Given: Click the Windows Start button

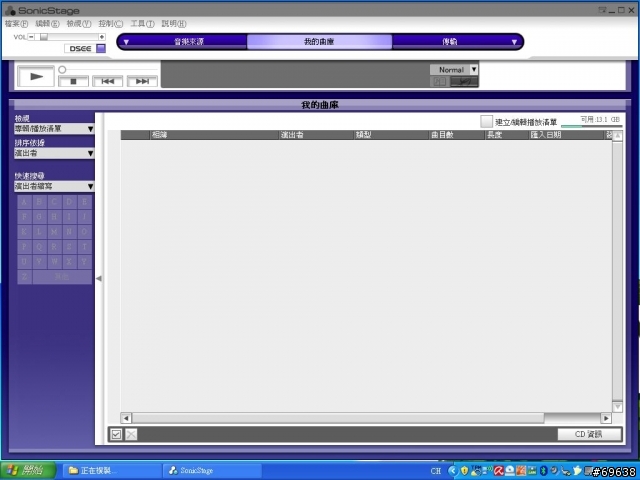Looking at the screenshot, I should (28, 471).
